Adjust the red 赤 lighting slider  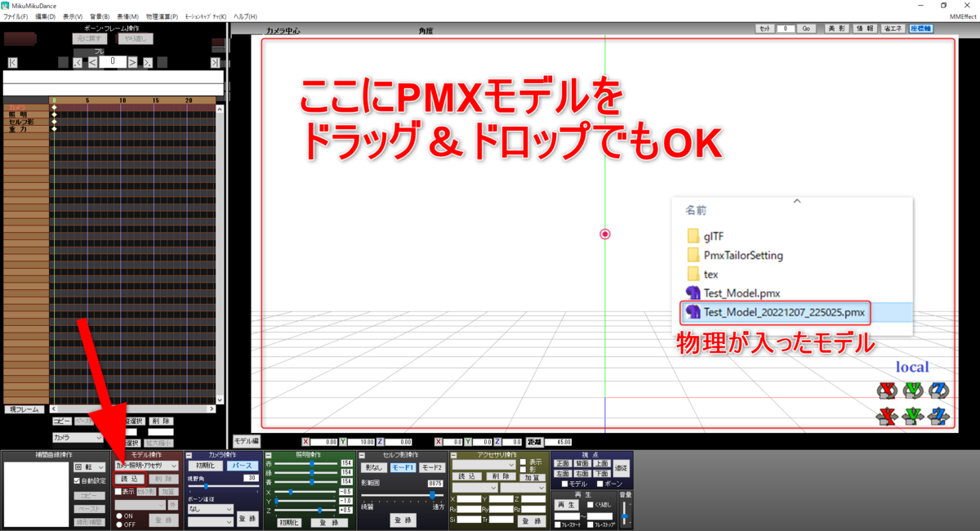click(305, 463)
